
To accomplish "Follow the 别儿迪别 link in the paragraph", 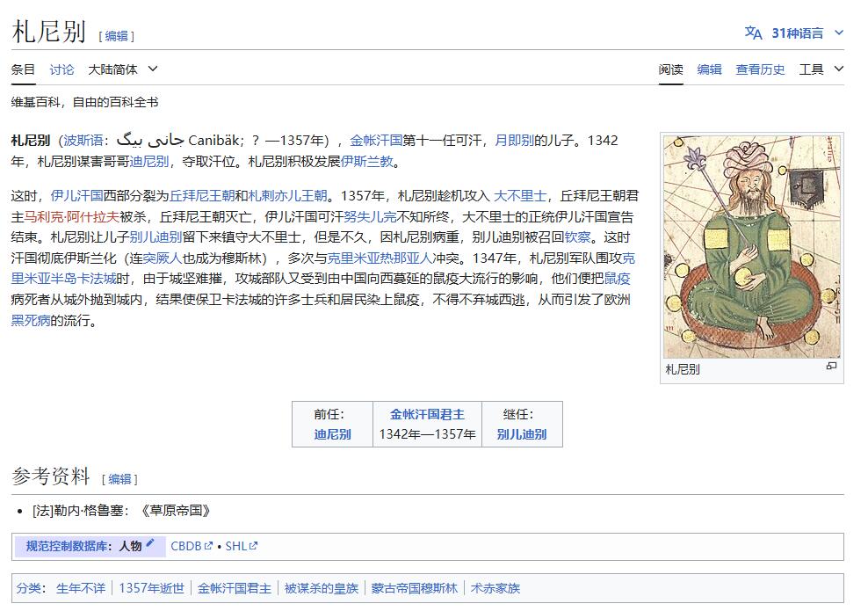I will click(x=156, y=237).
